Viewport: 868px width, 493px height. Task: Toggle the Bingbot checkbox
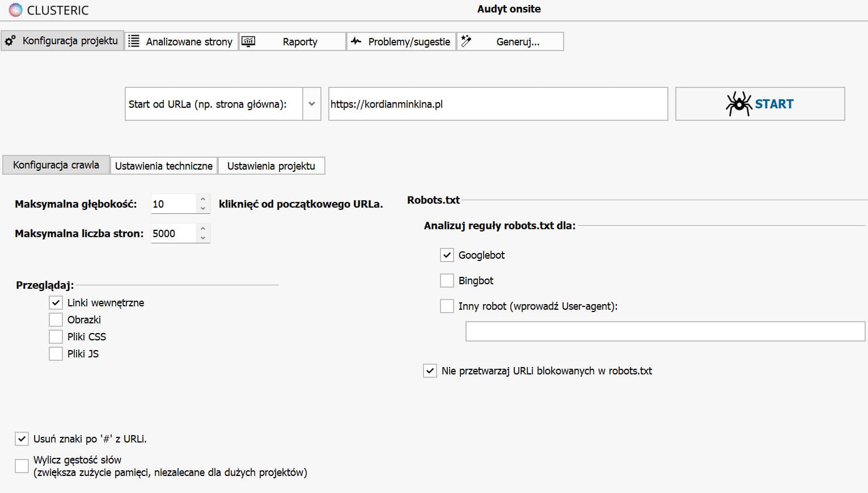pyautogui.click(x=447, y=281)
